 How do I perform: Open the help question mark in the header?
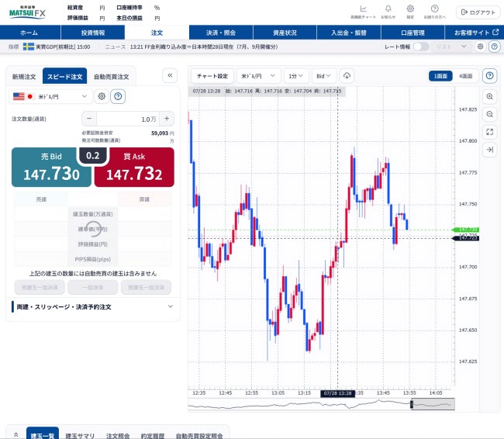(x=434, y=12)
